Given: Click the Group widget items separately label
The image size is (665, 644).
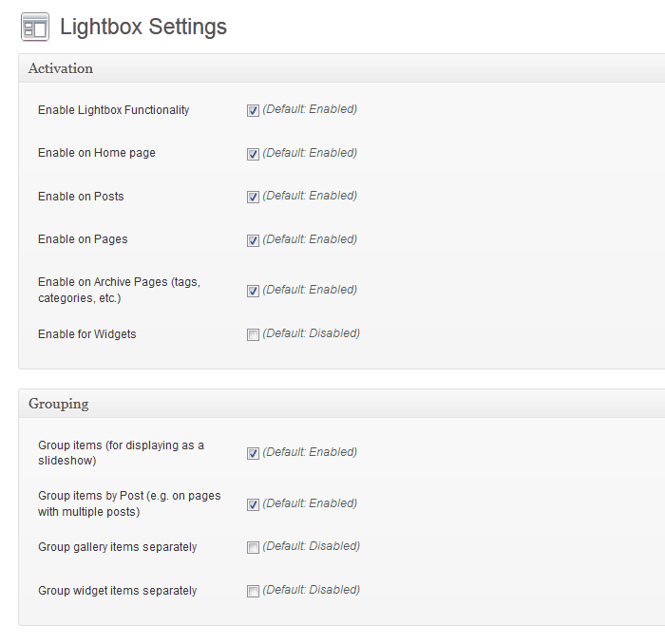Looking at the screenshot, I should click(118, 591).
